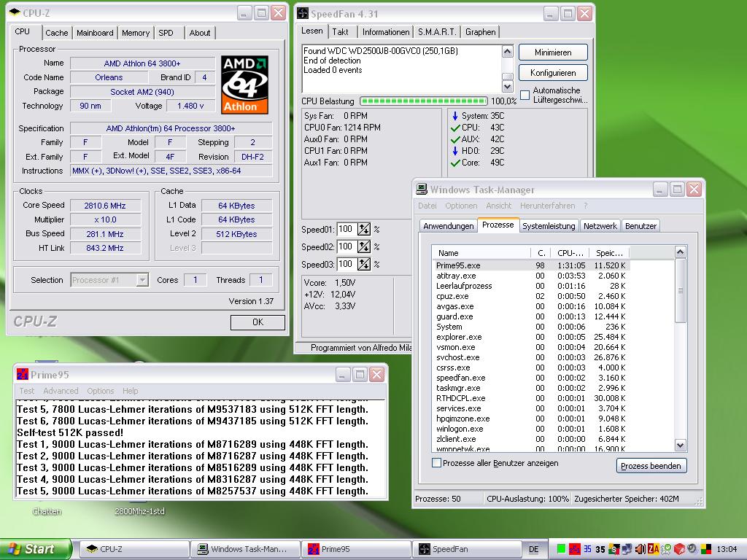Viewport: 747px width, 560px height.
Task: Open the Options menu in Prime95
Action: point(101,391)
